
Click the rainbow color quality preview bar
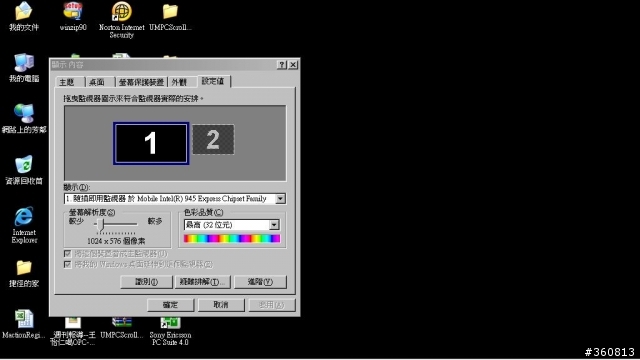[x=231, y=239]
